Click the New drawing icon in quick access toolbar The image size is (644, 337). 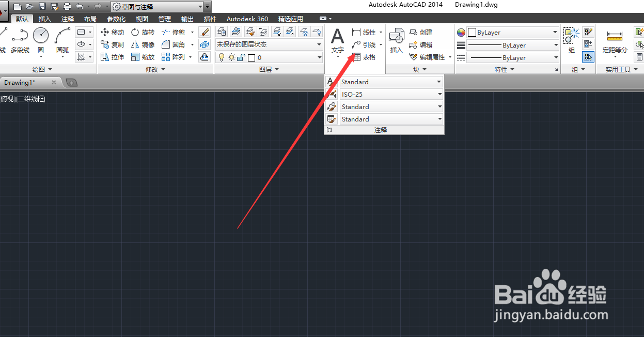coord(18,7)
